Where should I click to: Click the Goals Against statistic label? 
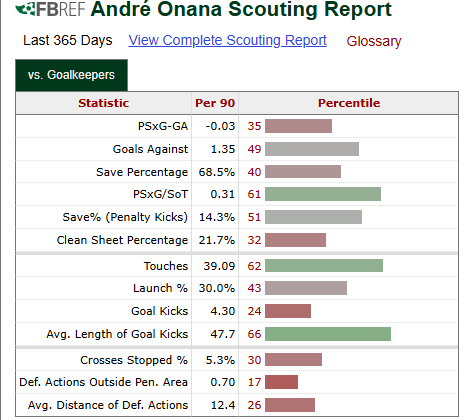(x=150, y=149)
